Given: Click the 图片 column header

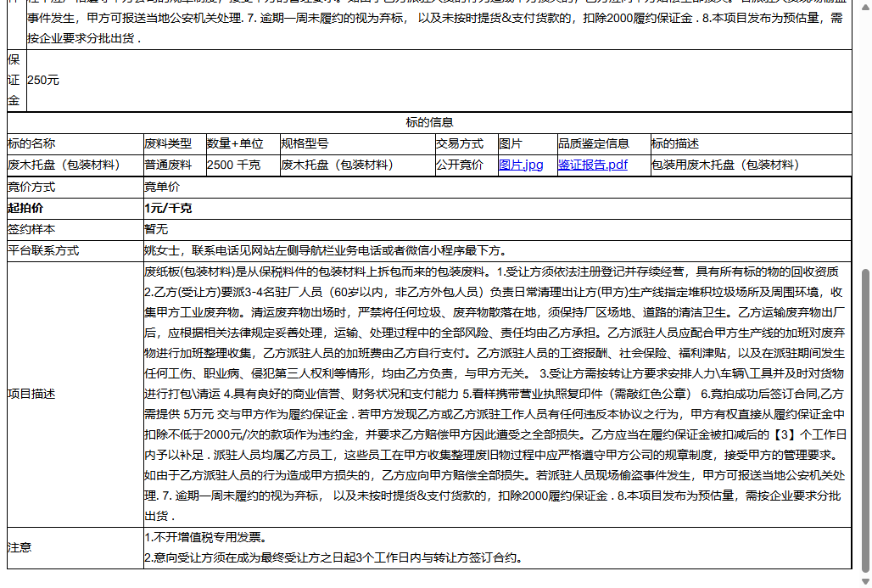Looking at the screenshot, I should pyautogui.click(x=511, y=143).
